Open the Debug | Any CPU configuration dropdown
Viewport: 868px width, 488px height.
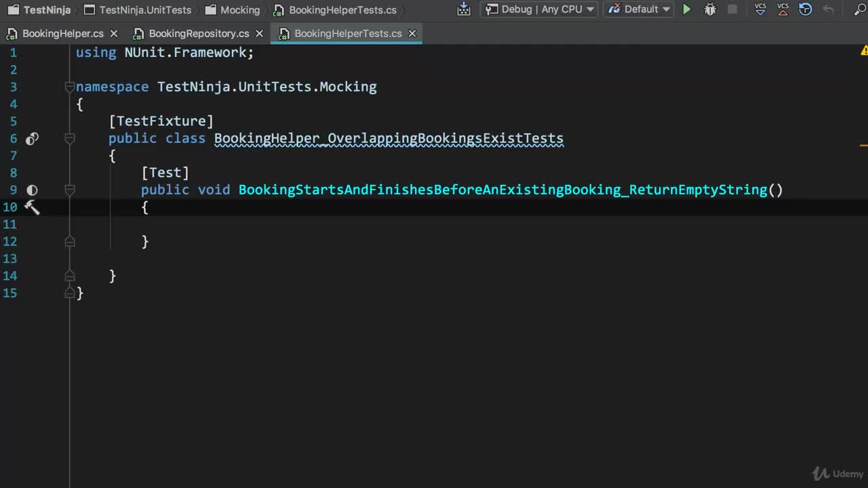[539, 9]
